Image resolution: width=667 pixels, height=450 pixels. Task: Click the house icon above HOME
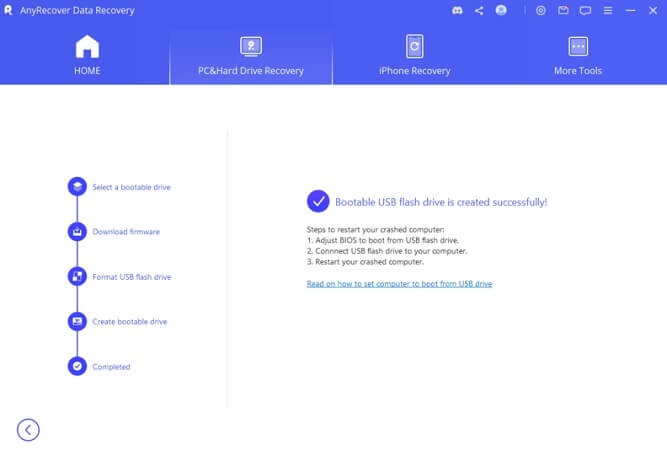[x=87, y=46]
